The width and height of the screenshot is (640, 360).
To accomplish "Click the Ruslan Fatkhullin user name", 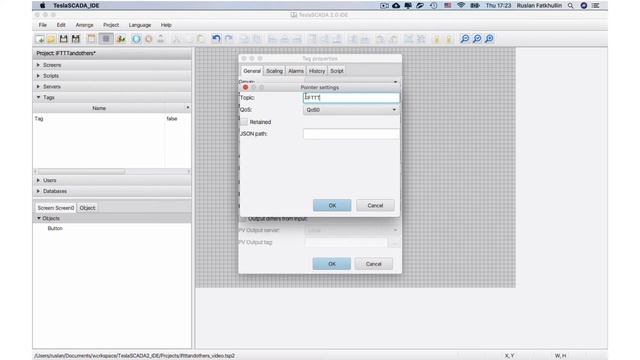I will pos(539,6).
